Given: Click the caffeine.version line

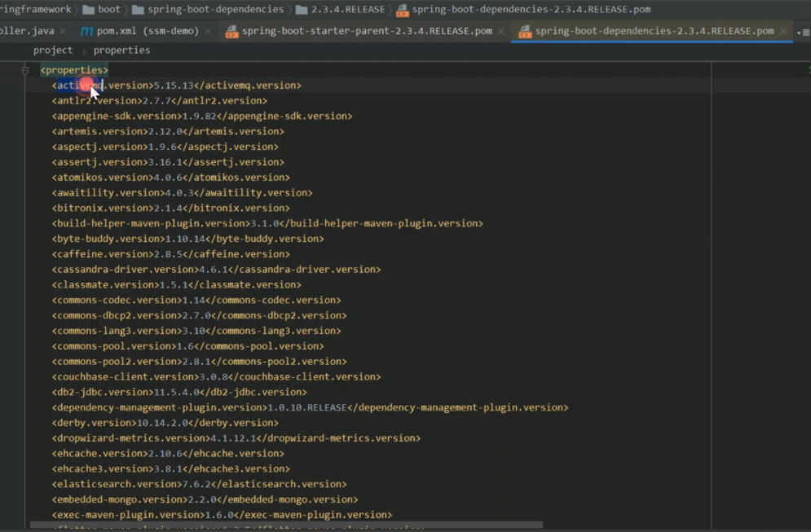Looking at the screenshot, I should 170,254.
